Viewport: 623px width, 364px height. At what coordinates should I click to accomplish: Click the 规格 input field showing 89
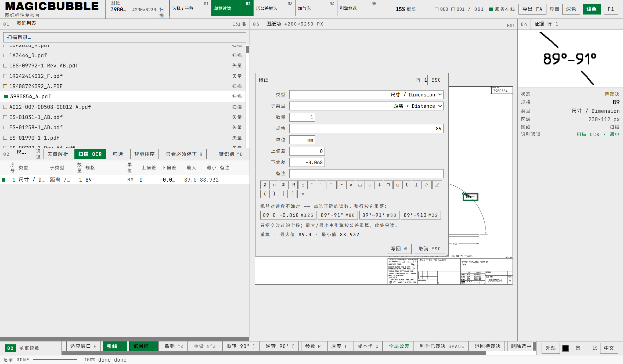[366, 128]
